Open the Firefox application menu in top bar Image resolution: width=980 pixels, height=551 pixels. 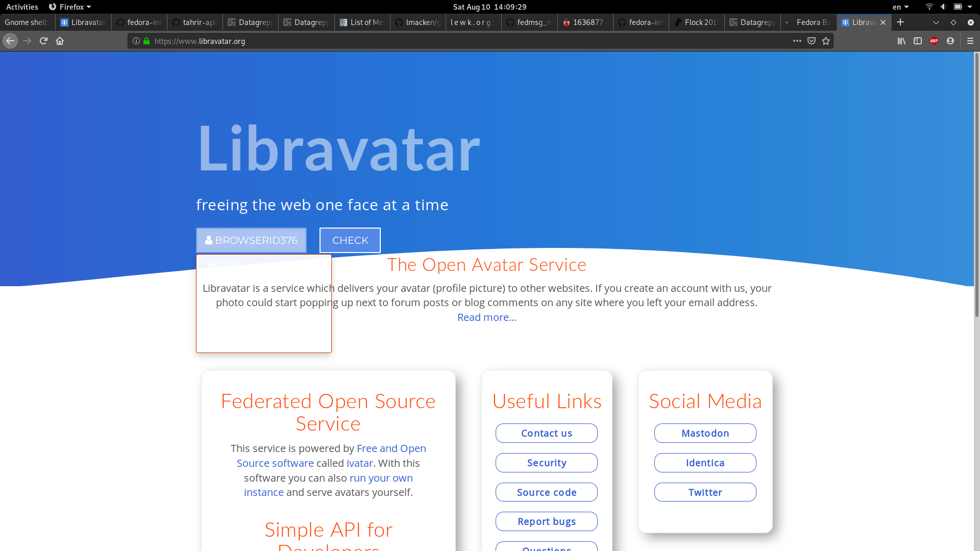pos(70,7)
